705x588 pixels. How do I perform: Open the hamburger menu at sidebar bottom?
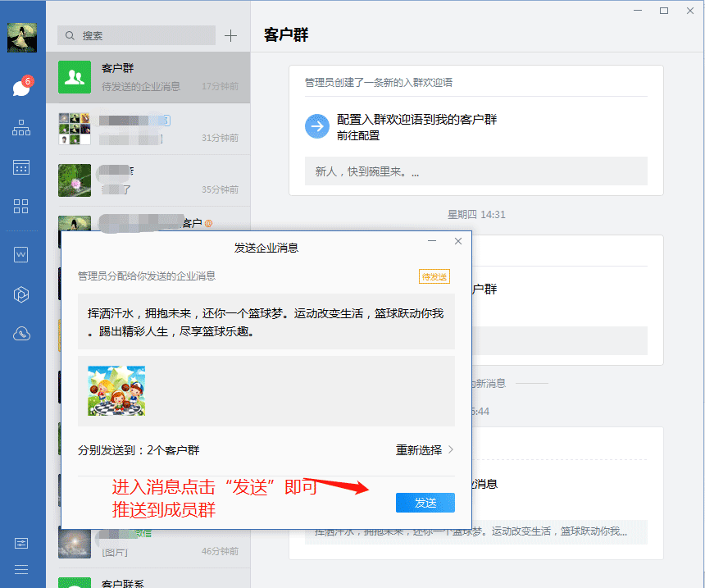pyautogui.click(x=21, y=569)
